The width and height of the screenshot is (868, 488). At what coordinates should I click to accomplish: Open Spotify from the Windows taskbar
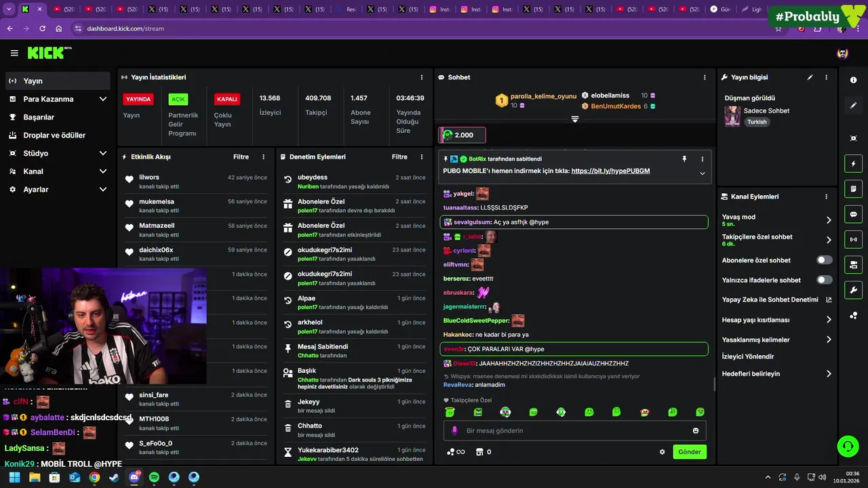[x=154, y=477]
